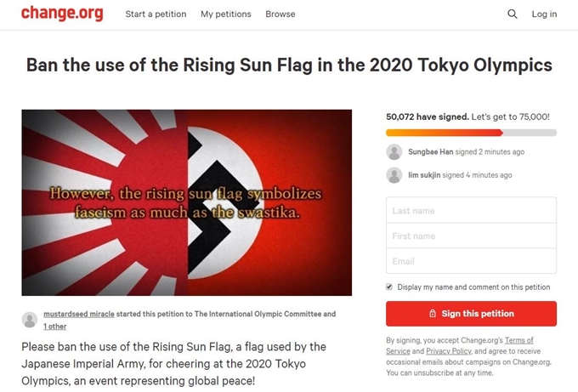Open Start a petition menu item
Screen dimensions: 578x392
tap(156, 14)
